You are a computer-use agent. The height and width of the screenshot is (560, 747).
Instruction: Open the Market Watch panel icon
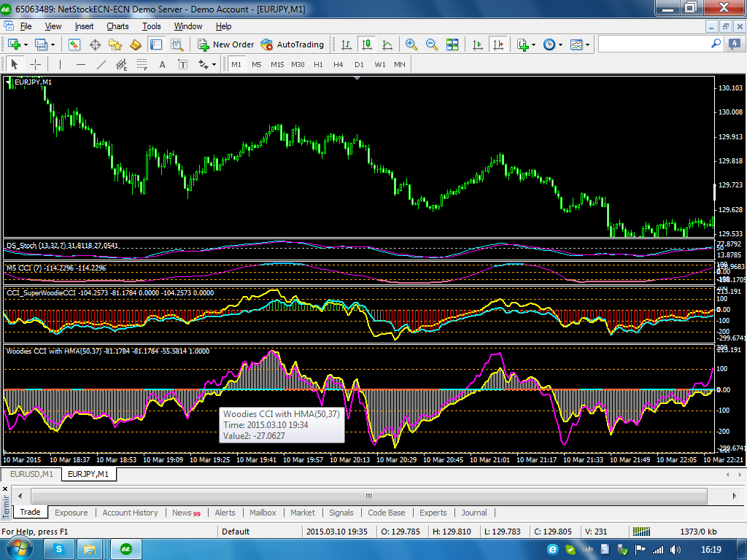click(x=74, y=44)
